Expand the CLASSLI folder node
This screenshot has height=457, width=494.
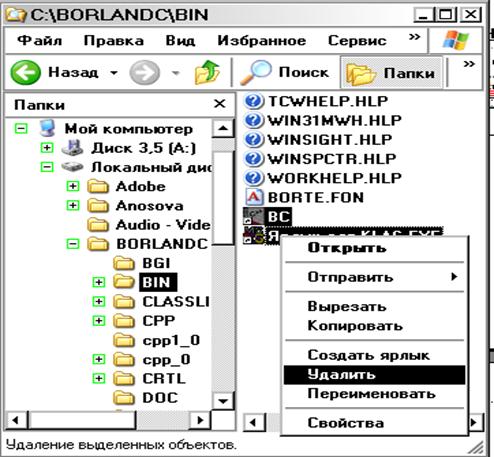pos(99,302)
